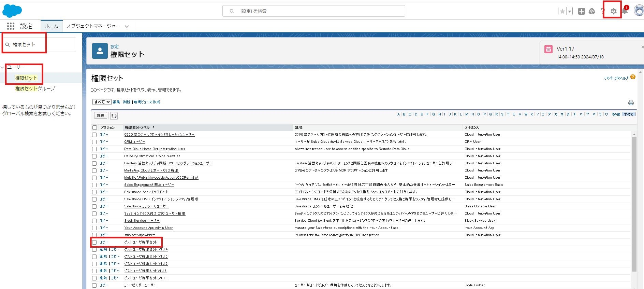
Task: Expand the オブジェクトマネージャー tab chevron
Action: pyautogui.click(x=127, y=26)
